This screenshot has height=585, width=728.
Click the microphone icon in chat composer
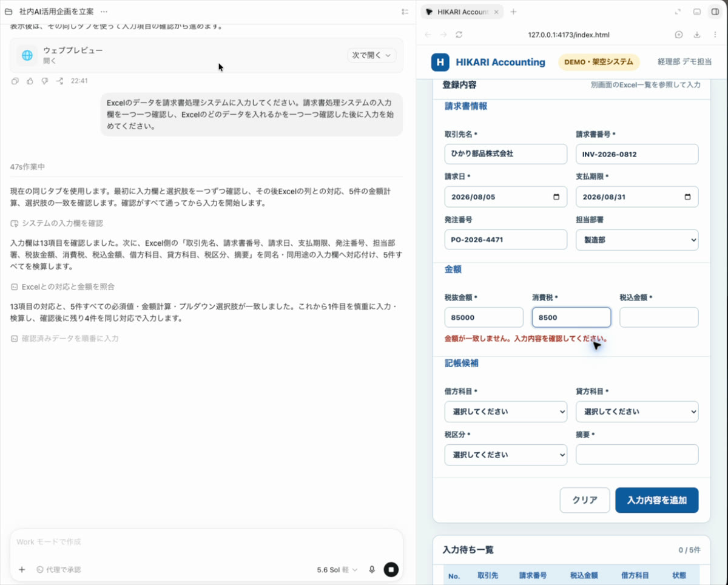click(x=372, y=570)
